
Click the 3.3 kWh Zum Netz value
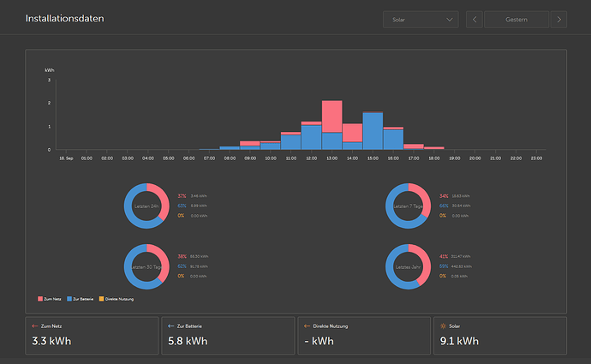point(51,341)
